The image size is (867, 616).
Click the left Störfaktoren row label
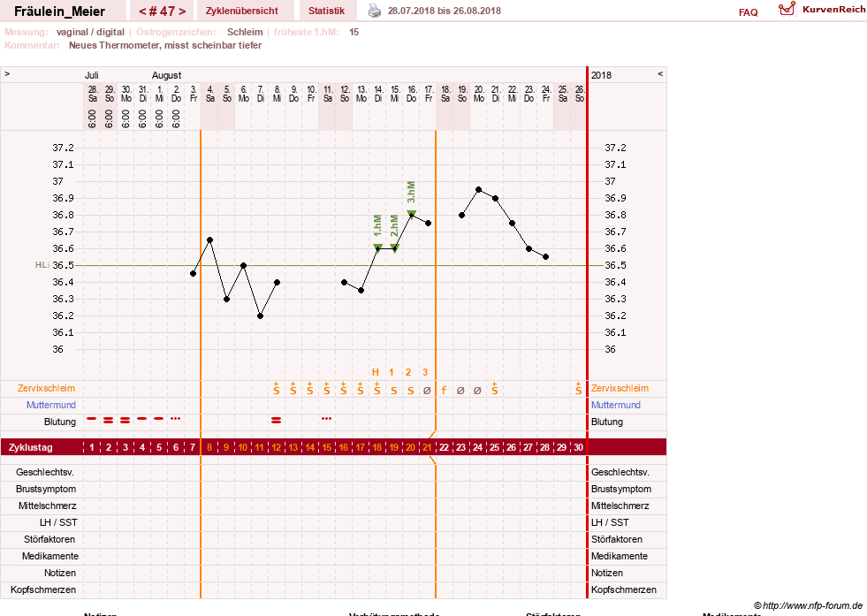[49, 539]
